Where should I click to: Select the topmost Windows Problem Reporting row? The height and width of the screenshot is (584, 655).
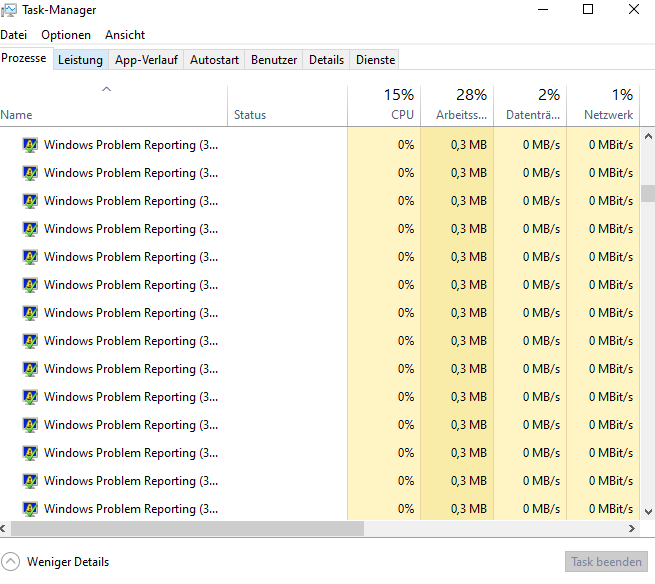click(x=320, y=145)
